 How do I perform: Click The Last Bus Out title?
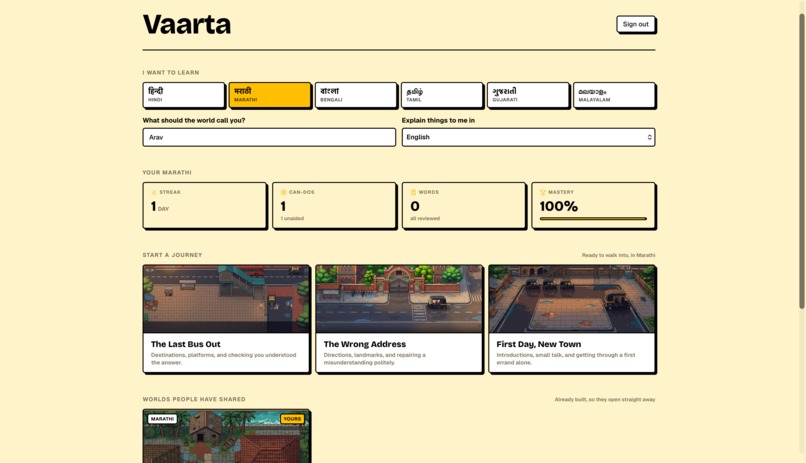tap(186, 344)
